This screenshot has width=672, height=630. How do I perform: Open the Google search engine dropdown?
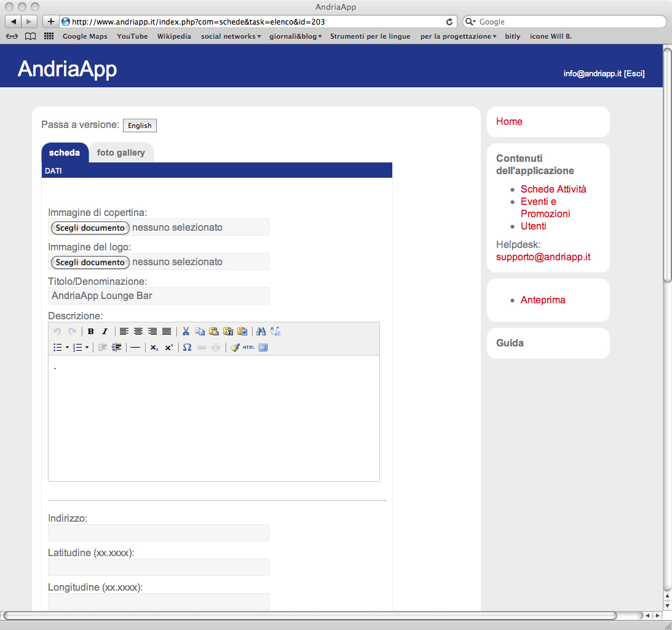tap(470, 22)
